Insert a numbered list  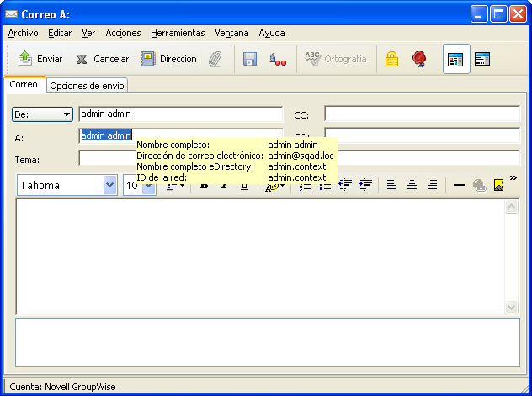pos(305,185)
